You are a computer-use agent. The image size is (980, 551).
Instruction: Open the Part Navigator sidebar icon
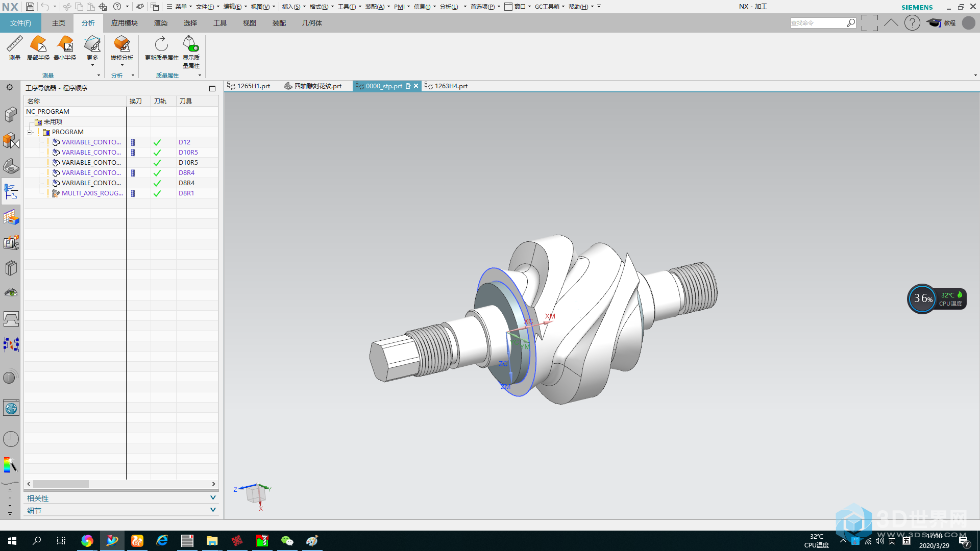pos(11,166)
